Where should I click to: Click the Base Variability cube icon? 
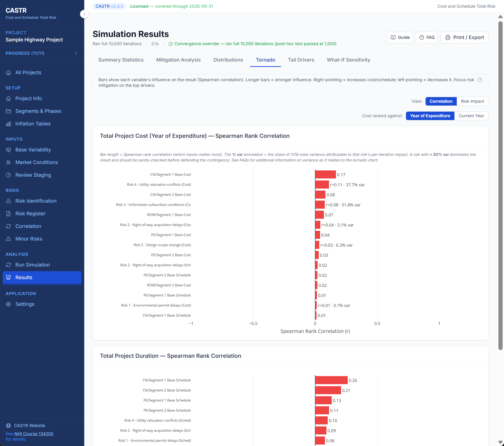point(8,150)
